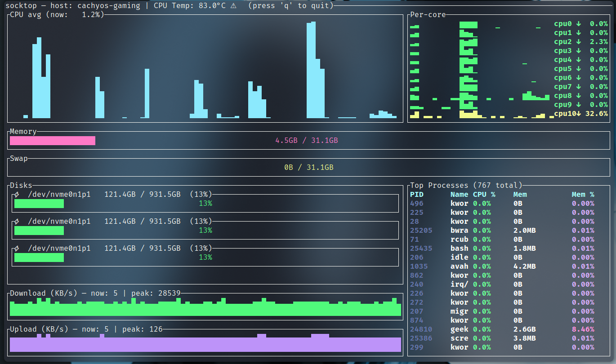Viewport: 616px width, 364px height.
Task: Click the down arrow next to cpu0
Action: (x=578, y=24)
